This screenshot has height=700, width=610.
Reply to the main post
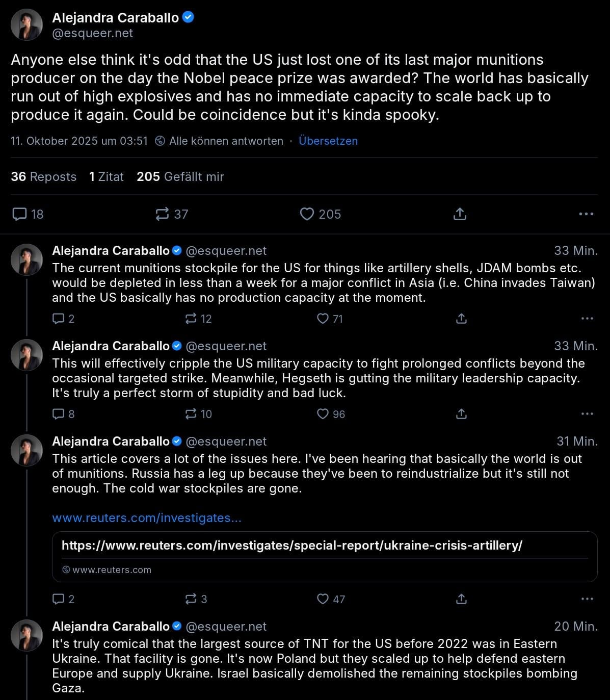tap(20, 214)
